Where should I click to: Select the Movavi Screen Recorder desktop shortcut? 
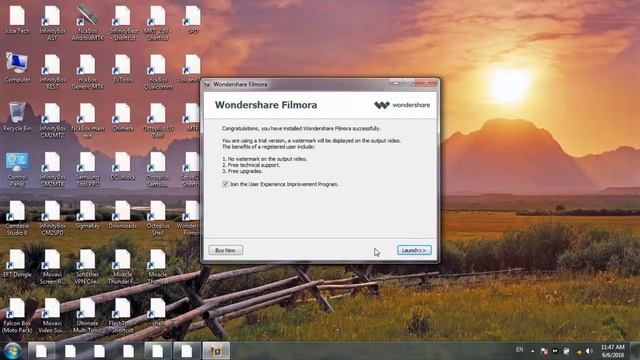[x=52, y=266]
